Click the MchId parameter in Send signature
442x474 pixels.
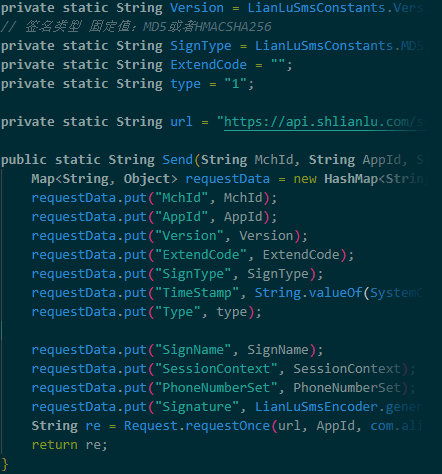[x=274, y=160]
